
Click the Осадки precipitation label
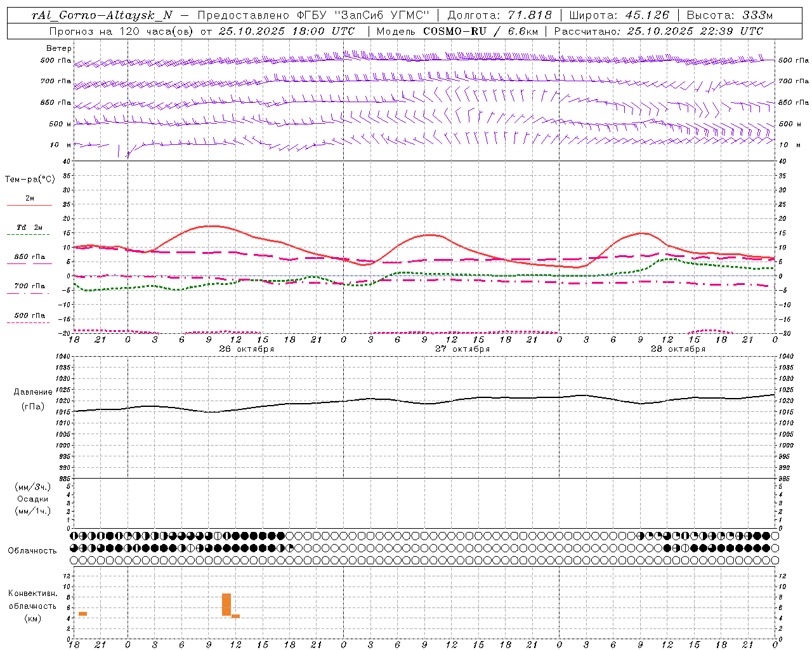tap(33, 499)
